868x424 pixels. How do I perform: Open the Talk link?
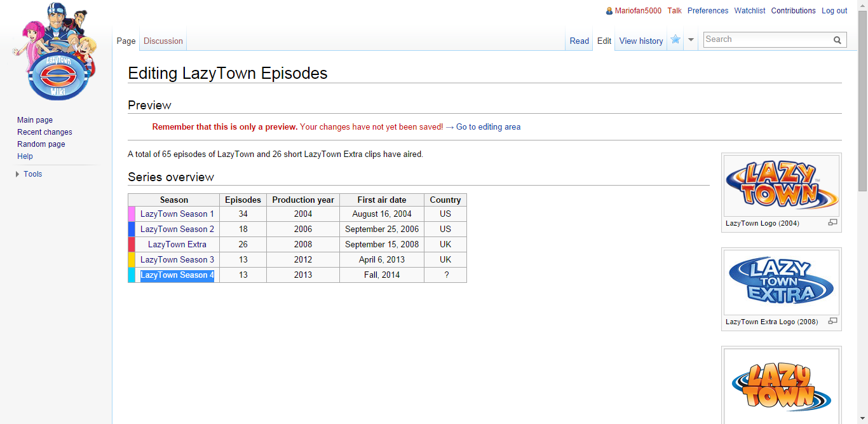point(674,11)
